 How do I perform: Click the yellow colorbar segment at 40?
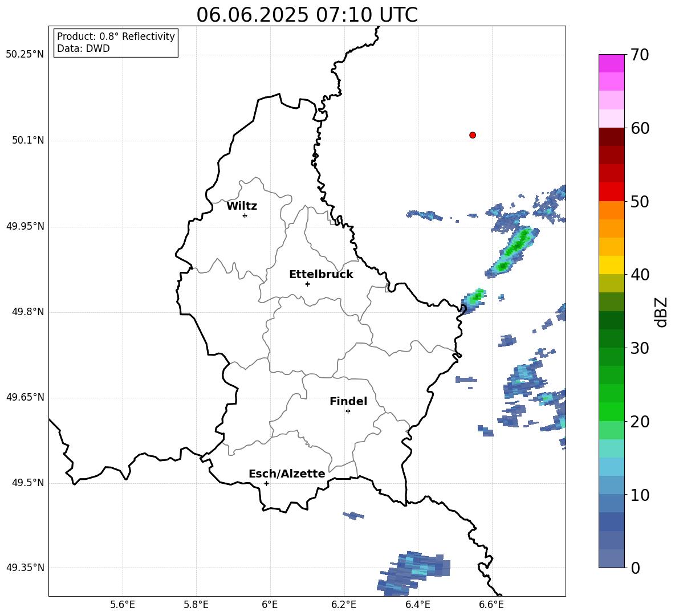pos(611,265)
